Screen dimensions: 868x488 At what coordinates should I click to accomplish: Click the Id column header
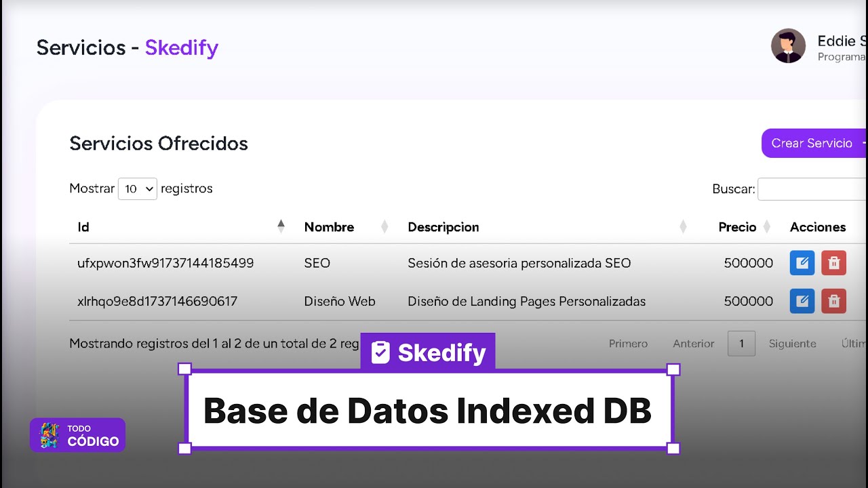tap(83, 227)
